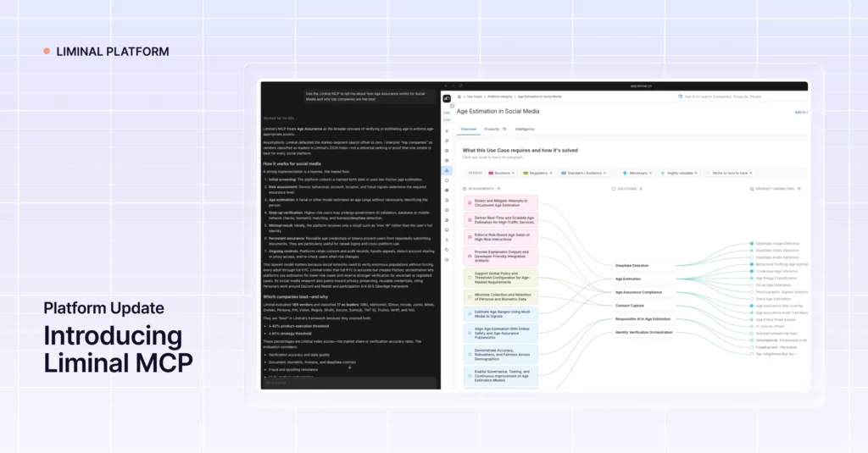Image resolution: width=868 pixels, height=453 pixels.
Task: Click the Facial Age Estimation capability
Action: (771, 285)
